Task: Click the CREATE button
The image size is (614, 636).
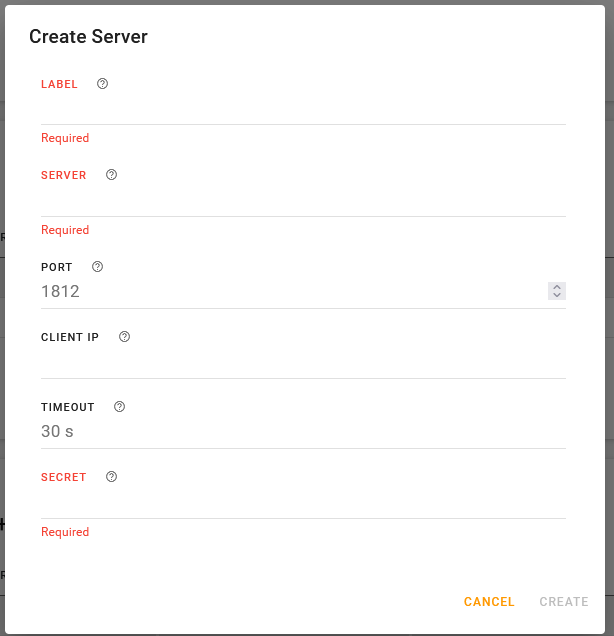Action: (564, 602)
